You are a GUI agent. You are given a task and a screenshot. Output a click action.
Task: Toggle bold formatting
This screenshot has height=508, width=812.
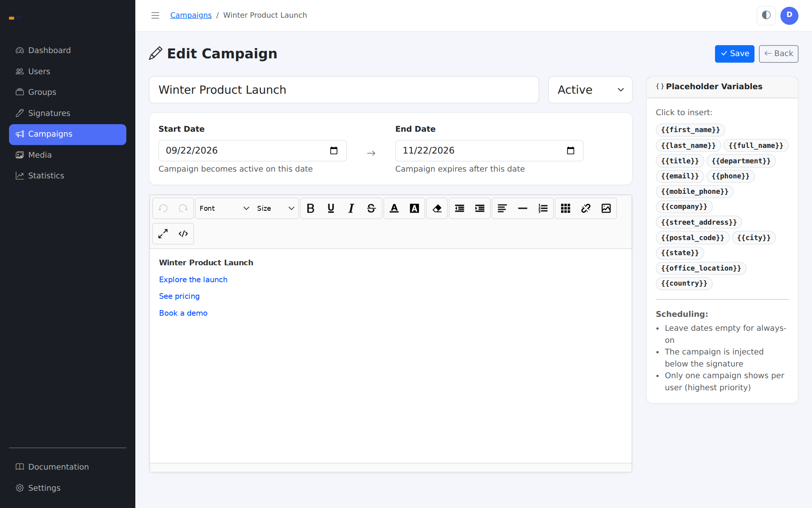[x=311, y=208]
